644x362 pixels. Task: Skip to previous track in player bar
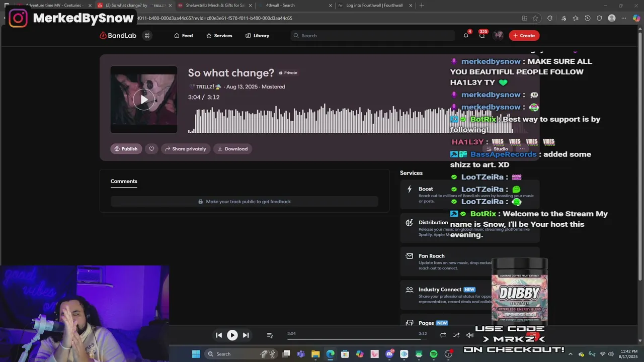point(219,335)
